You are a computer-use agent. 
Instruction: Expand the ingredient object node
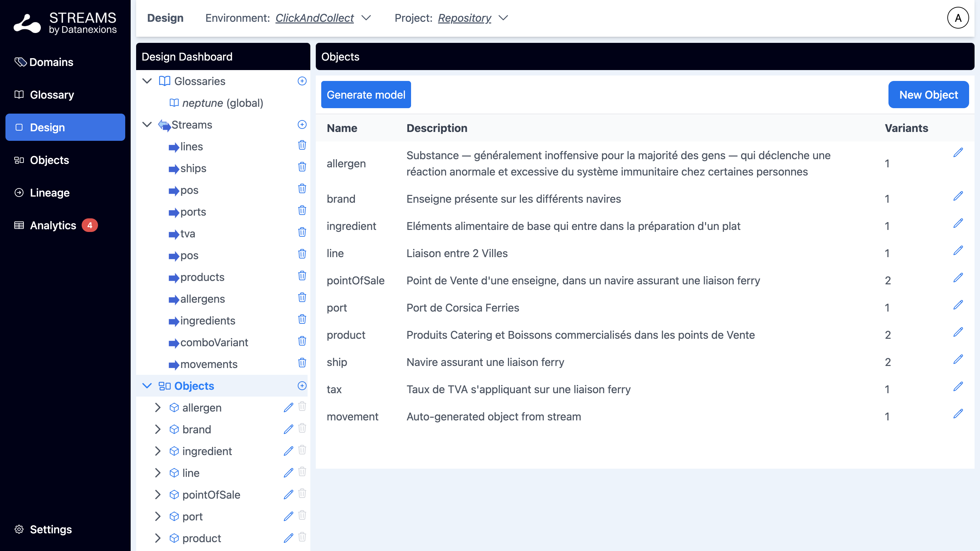tap(158, 451)
